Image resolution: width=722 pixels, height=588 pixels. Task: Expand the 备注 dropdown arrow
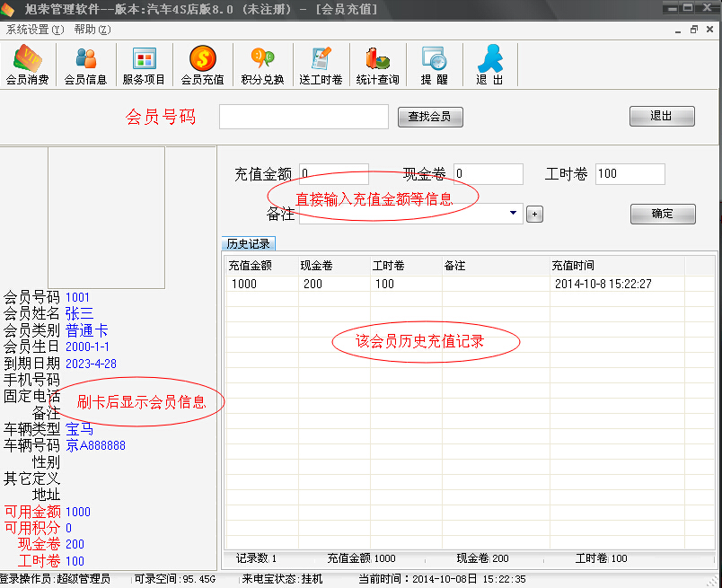pyautogui.click(x=513, y=213)
